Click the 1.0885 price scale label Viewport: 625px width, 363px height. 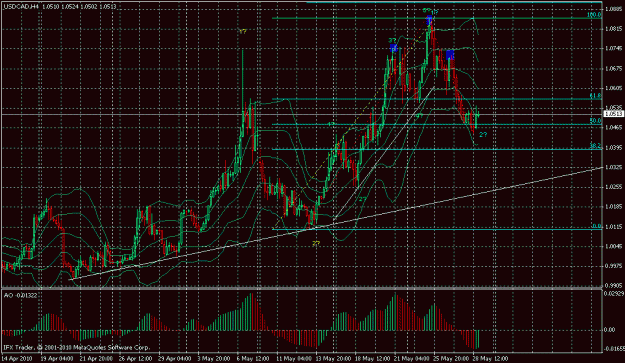pyautogui.click(x=613, y=9)
